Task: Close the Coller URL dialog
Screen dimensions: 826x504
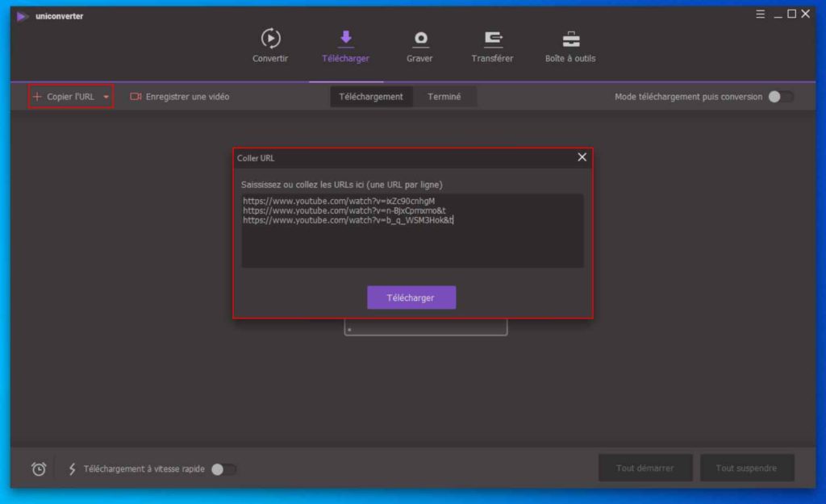Action: point(582,157)
